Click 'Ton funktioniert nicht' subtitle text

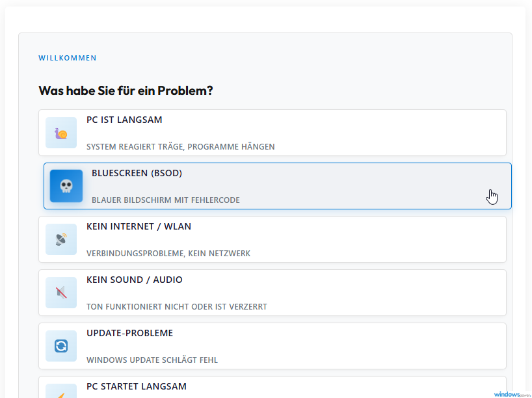pyautogui.click(x=176, y=307)
